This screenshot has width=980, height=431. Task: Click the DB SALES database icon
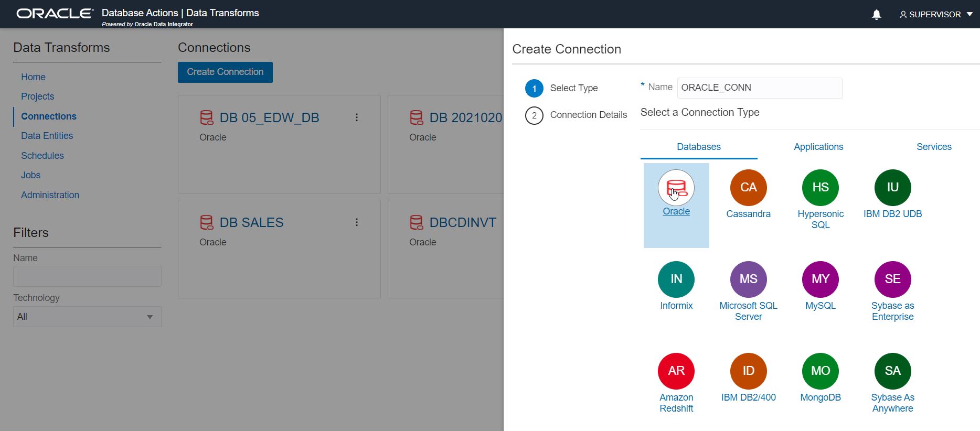tap(207, 222)
